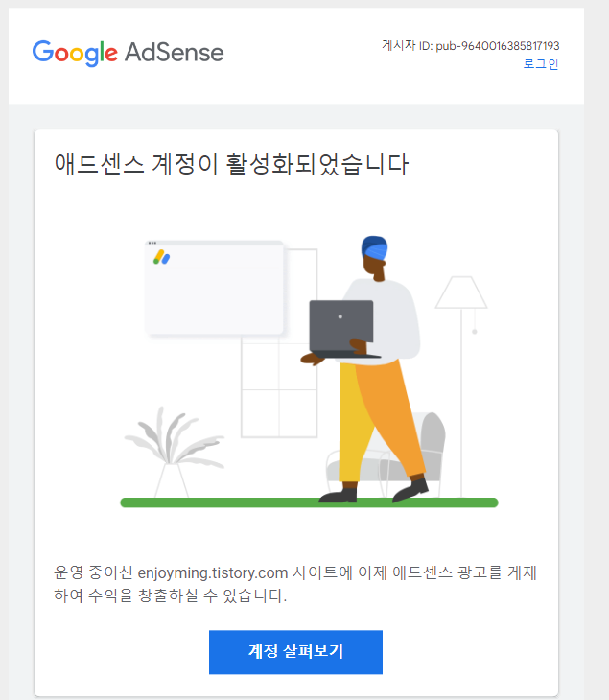Click the potted plant in the illustration

tap(174, 452)
